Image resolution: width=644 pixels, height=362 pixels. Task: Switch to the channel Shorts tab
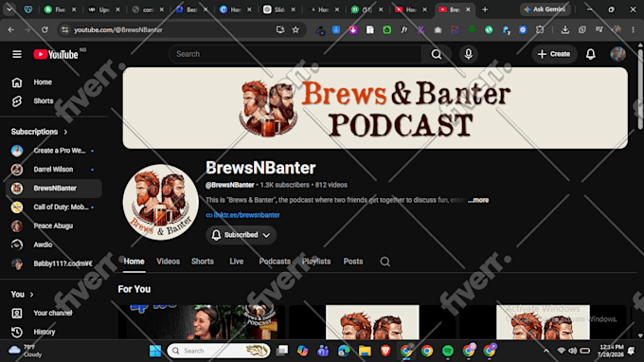[x=203, y=262]
